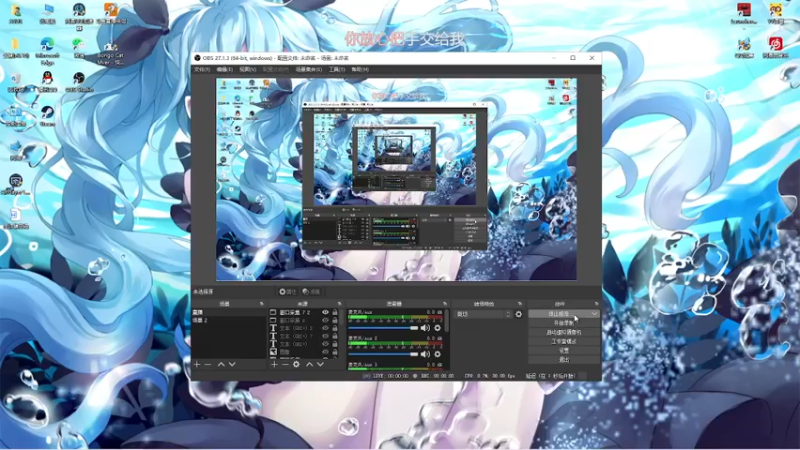
Task: Move the selected scene up in the Scenes panel
Action: 221,364
